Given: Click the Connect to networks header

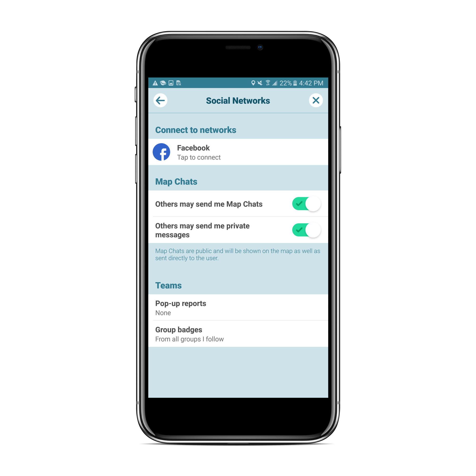Looking at the screenshot, I should 196,129.
